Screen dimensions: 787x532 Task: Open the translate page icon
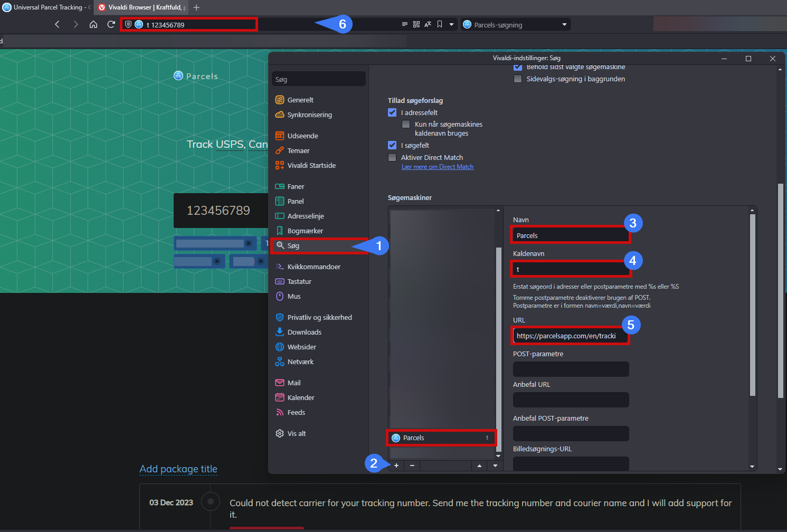point(428,24)
